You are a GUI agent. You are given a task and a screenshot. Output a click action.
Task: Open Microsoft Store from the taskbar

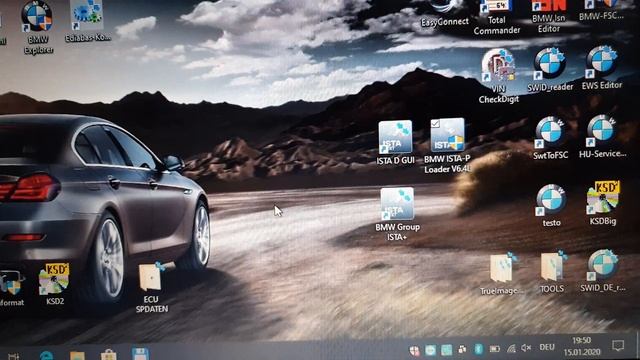tap(109, 355)
